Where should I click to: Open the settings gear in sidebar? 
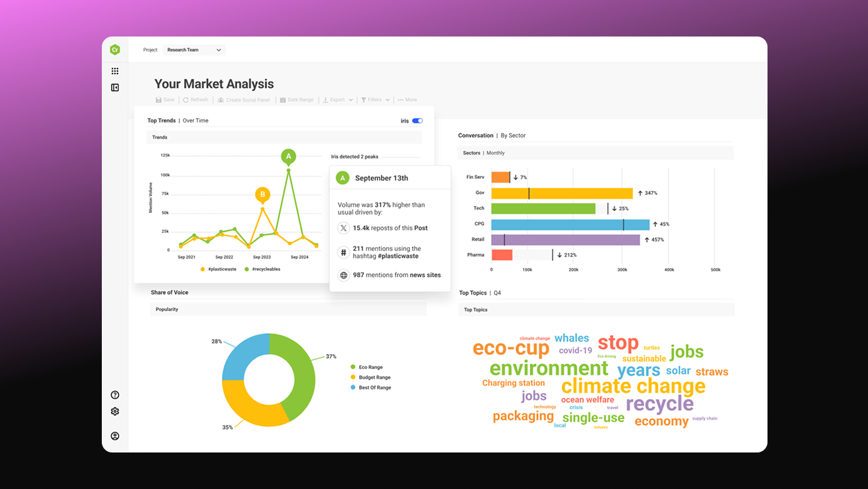pos(115,411)
